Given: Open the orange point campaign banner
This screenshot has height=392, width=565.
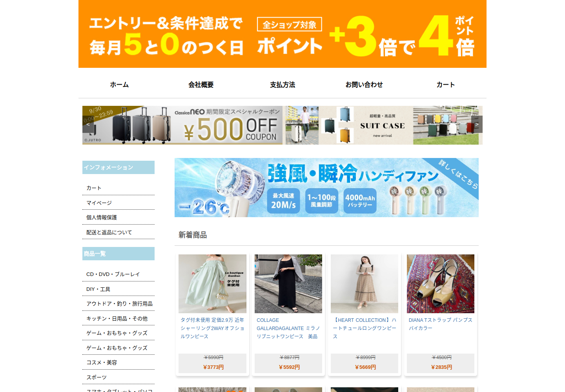Looking at the screenshot, I should (x=282, y=34).
